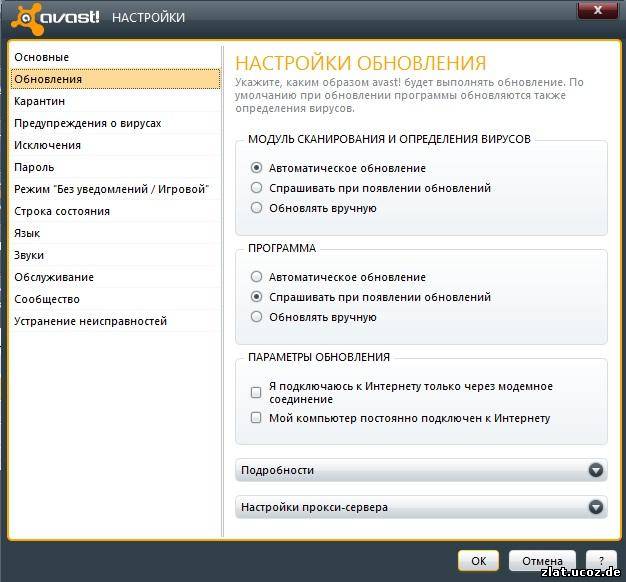Go to Предупреждения о вирусах section
The height and width of the screenshot is (582, 626).
pyautogui.click(x=116, y=123)
